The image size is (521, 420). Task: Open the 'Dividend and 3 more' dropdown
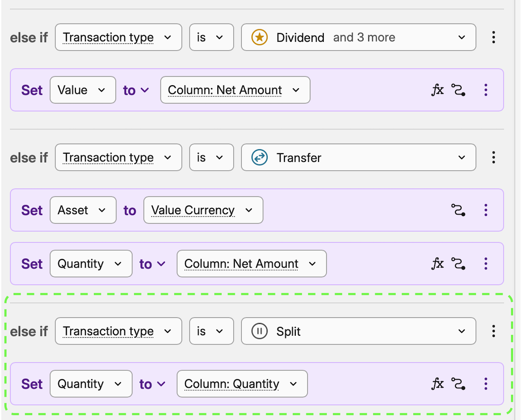358,38
